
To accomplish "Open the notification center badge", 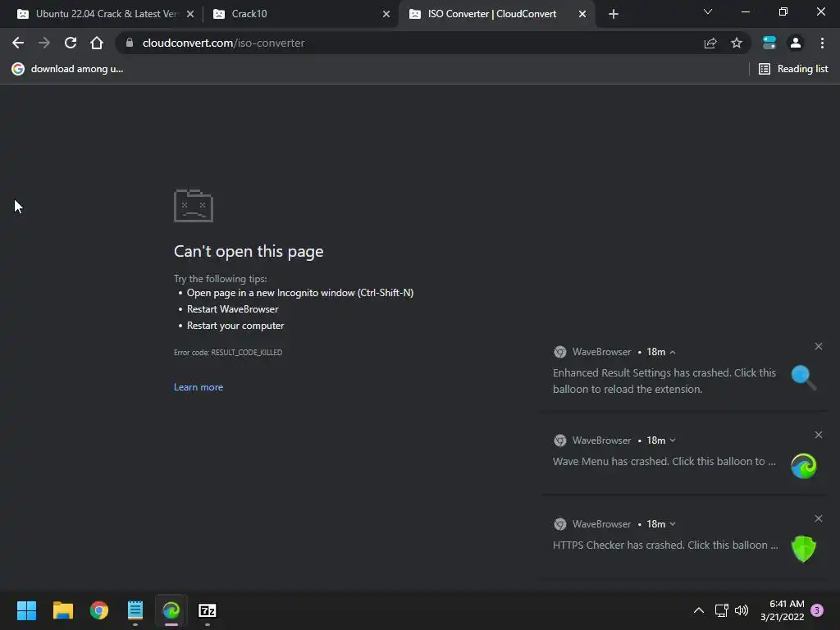I will (817, 610).
